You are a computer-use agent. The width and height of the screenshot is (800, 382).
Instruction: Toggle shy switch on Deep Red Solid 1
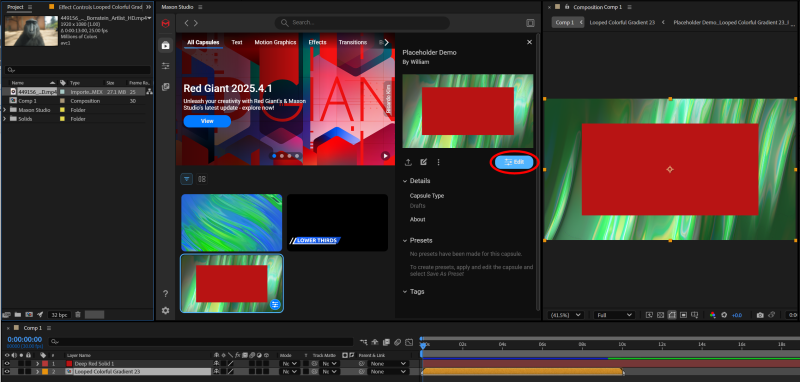(217, 364)
